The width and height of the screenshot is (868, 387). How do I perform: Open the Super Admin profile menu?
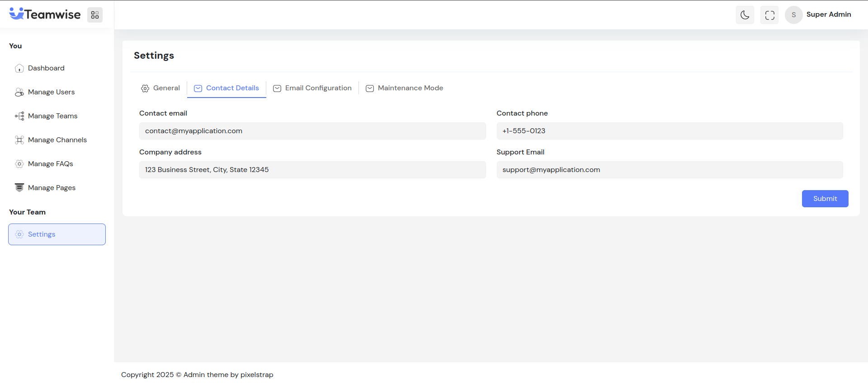tap(818, 15)
